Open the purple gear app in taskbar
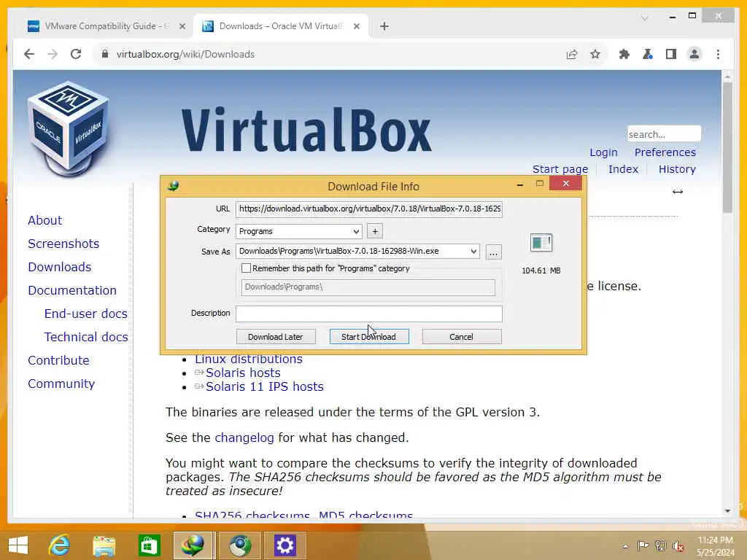747x560 pixels. (285, 545)
